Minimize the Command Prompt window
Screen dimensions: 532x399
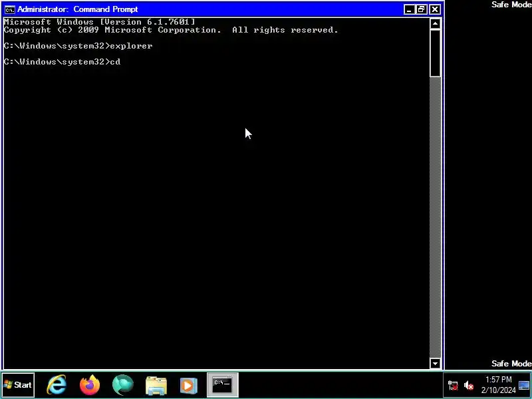tap(409, 9)
